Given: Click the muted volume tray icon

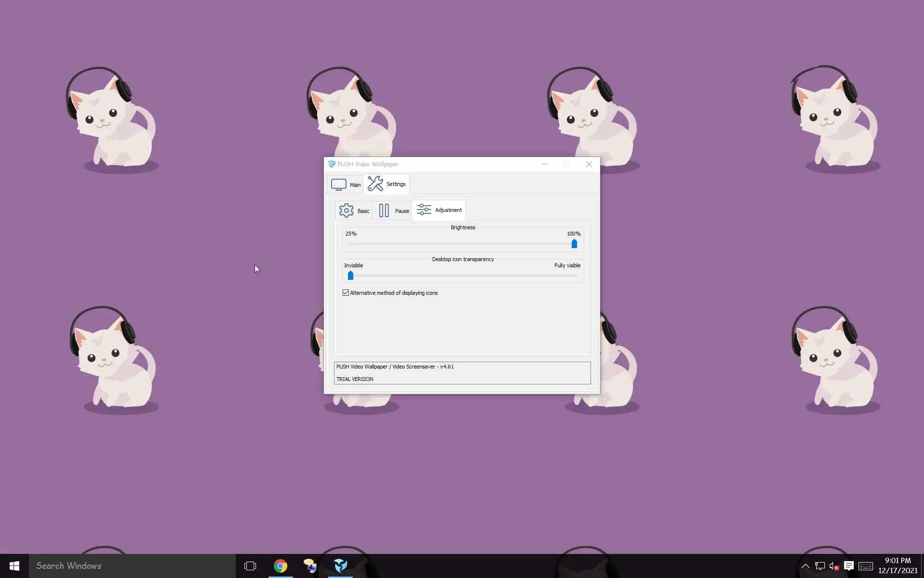Looking at the screenshot, I should (x=834, y=566).
